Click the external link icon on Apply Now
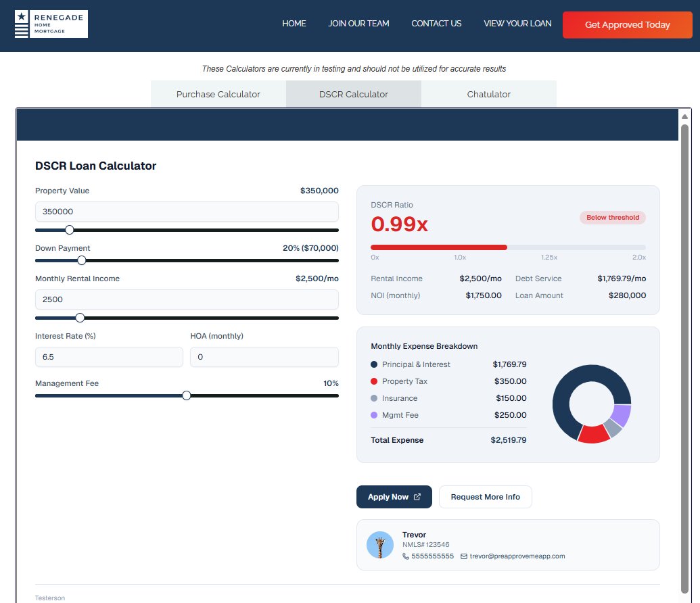 (x=417, y=497)
